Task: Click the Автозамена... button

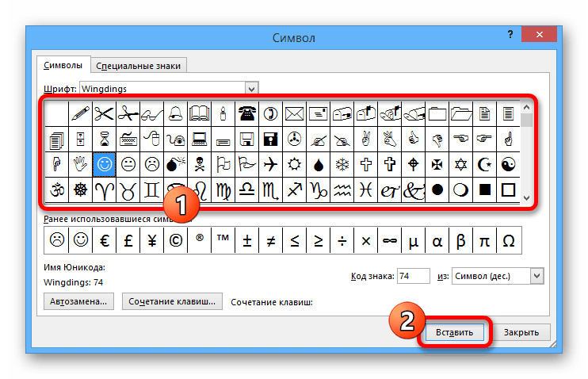Action: [78, 301]
